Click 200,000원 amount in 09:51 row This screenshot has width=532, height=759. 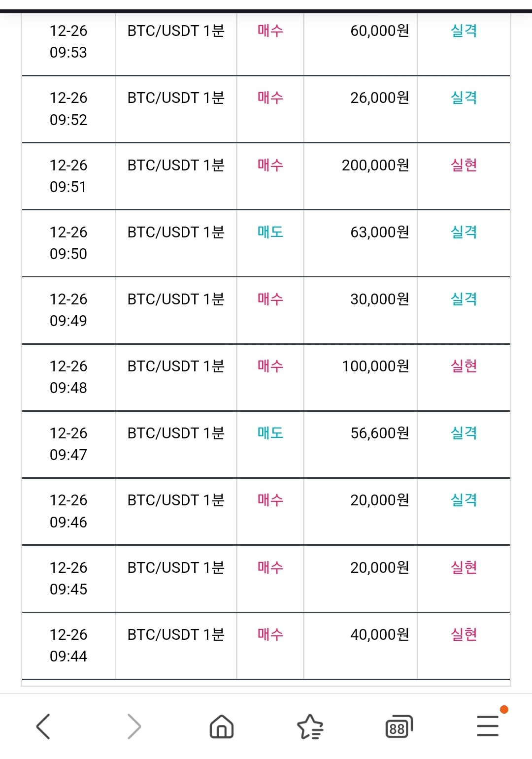pyautogui.click(x=375, y=165)
